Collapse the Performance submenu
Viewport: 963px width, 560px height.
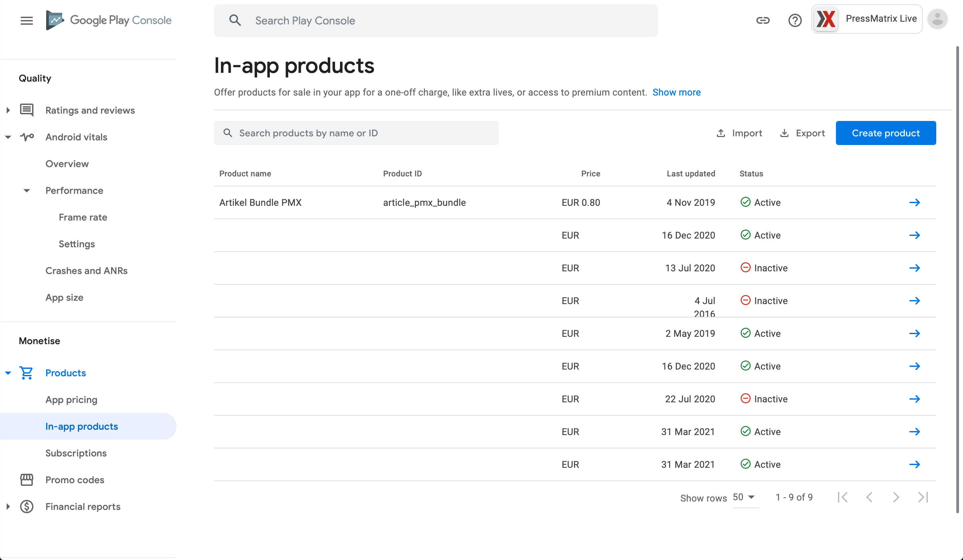point(26,190)
